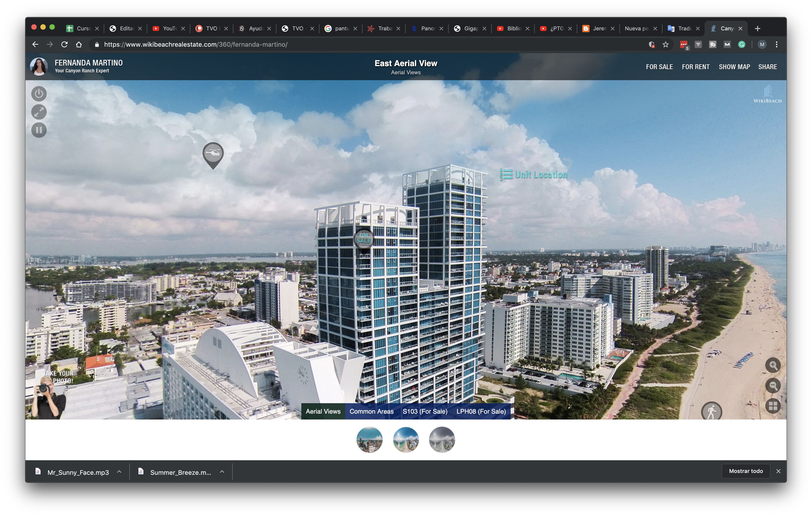Click the walking person icon
Screen dimensions: 812x516
coord(711,412)
